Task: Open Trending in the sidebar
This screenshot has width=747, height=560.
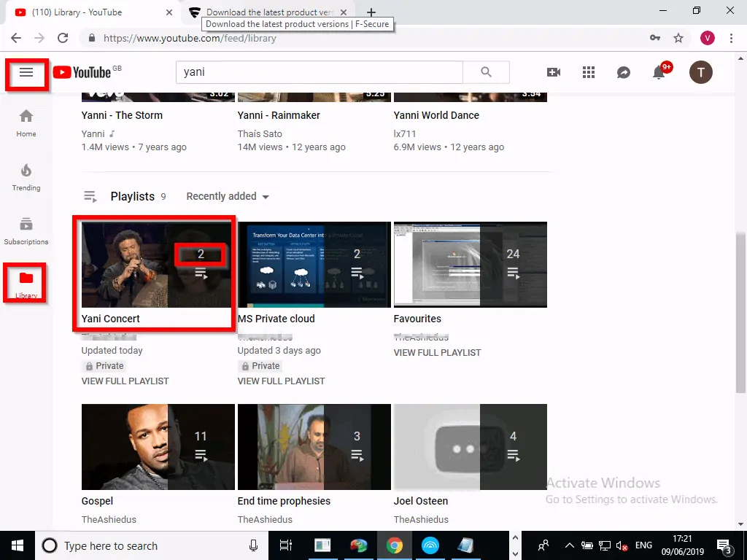Action: pos(26,177)
